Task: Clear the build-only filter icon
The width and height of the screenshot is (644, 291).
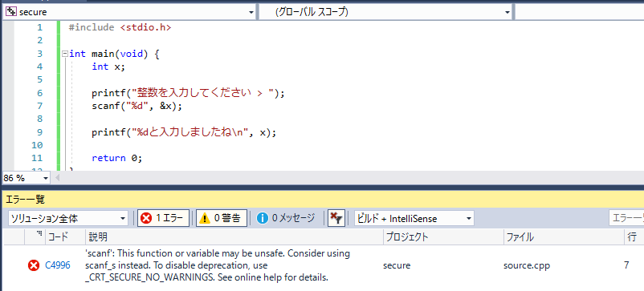Action: point(336,218)
